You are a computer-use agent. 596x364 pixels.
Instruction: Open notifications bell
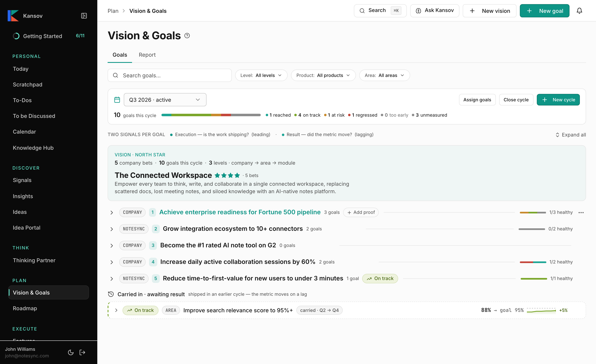[579, 11]
